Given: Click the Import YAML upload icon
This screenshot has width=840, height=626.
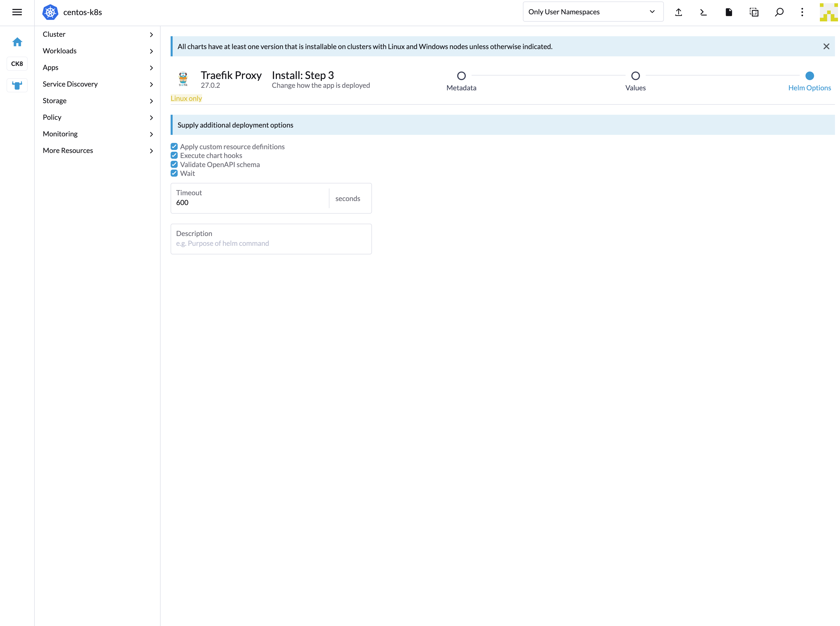Looking at the screenshot, I should tap(679, 12).
